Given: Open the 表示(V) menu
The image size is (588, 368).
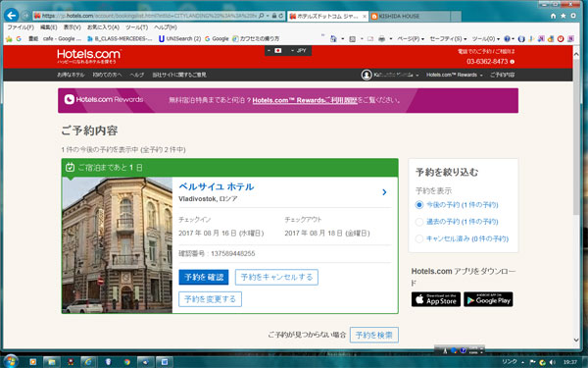Looking at the screenshot, I should click(x=72, y=27).
